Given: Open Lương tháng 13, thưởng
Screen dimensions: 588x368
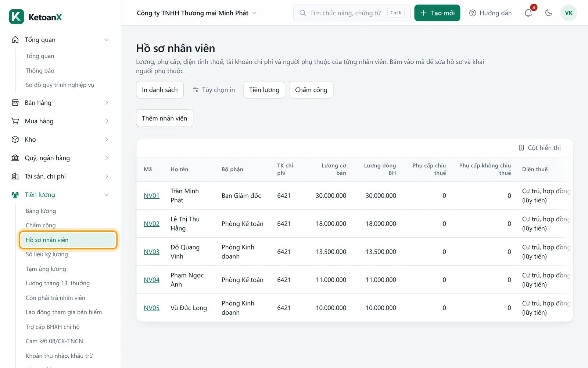Looking at the screenshot, I should point(58,283).
